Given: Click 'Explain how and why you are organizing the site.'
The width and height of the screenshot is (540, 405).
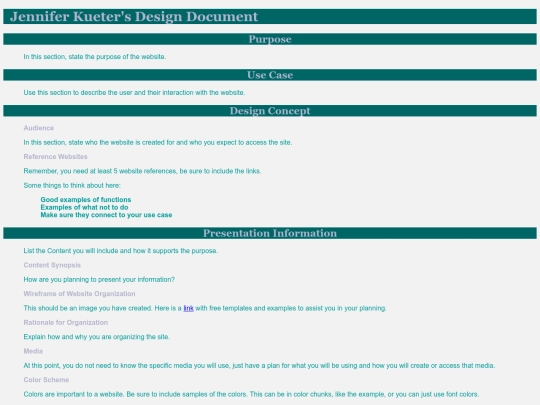Looking at the screenshot, I should click(x=96, y=337).
